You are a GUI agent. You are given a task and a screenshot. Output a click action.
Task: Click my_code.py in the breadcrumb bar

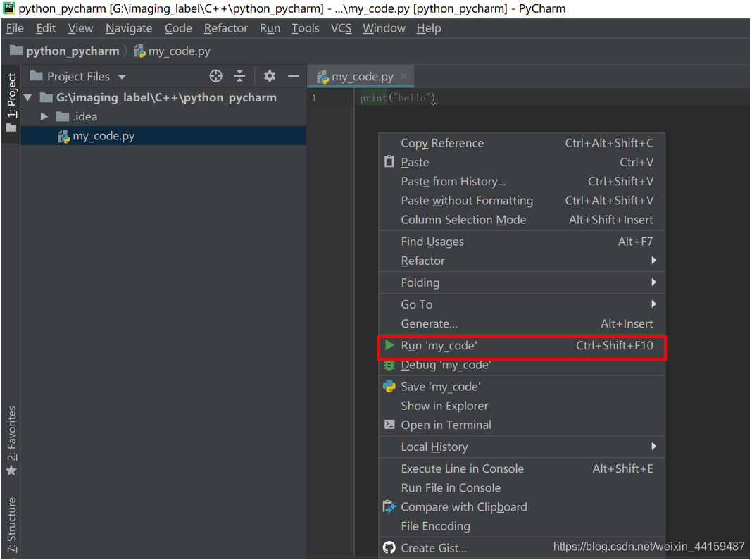coord(179,51)
